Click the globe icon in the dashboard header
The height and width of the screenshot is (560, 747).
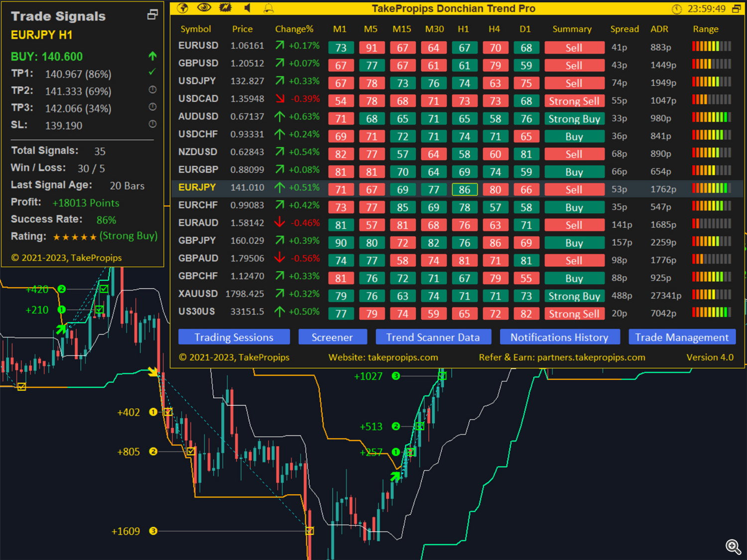183,8
